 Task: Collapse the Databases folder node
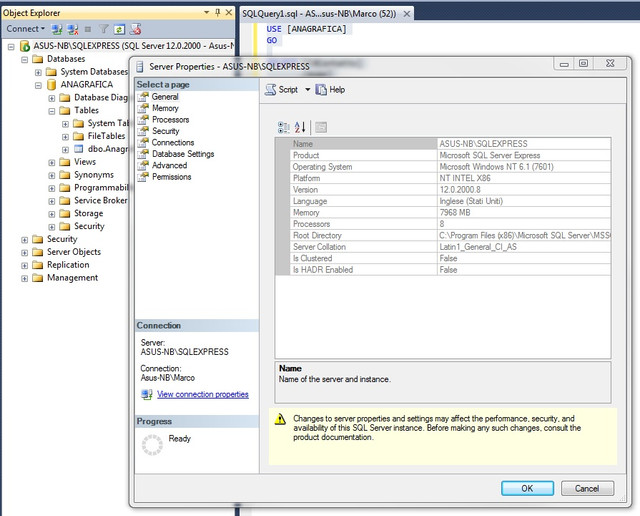24,60
